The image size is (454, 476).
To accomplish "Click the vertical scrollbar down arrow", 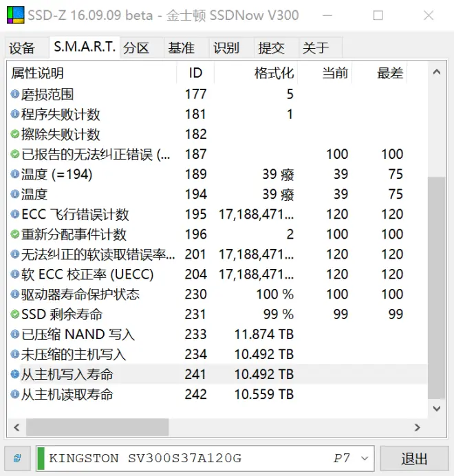I will tap(437, 409).
